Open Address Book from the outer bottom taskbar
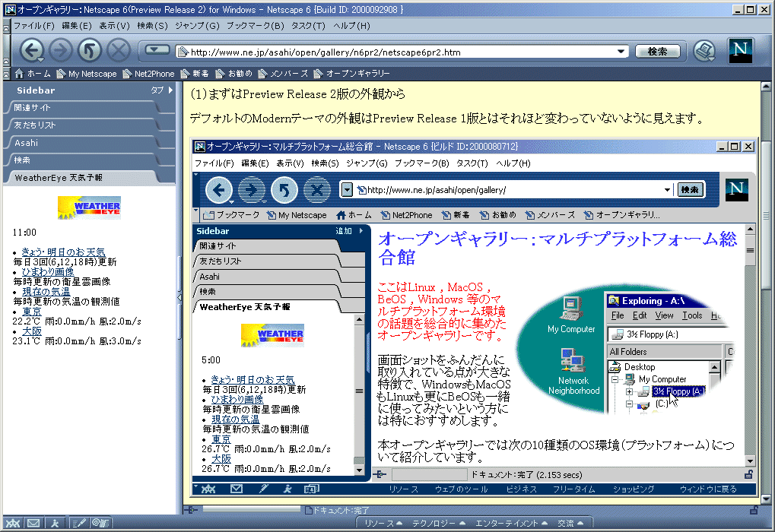 (x=101, y=523)
